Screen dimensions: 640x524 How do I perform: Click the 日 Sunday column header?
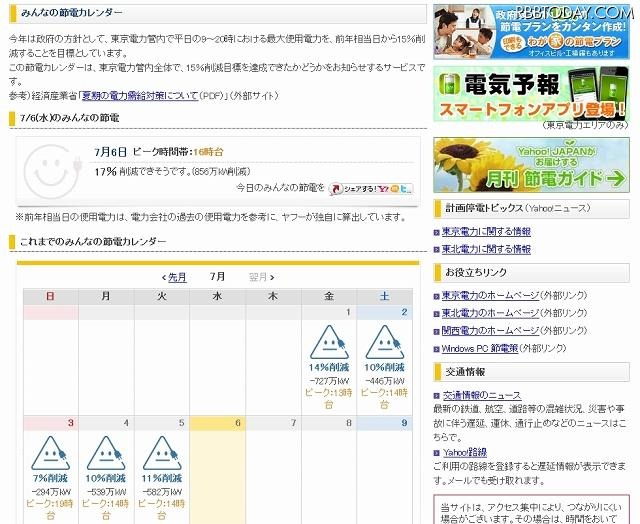tap(51, 297)
